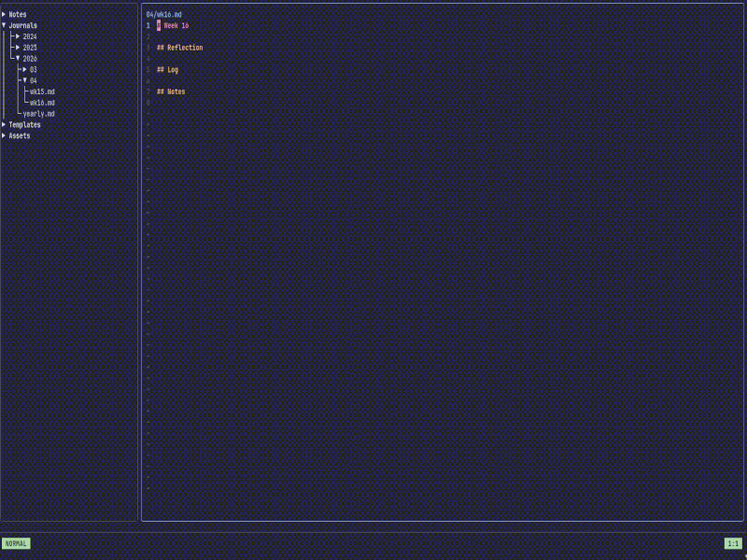The width and height of the screenshot is (747, 560).
Task: Expand the Notes folder arrow
Action: pos(4,15)
